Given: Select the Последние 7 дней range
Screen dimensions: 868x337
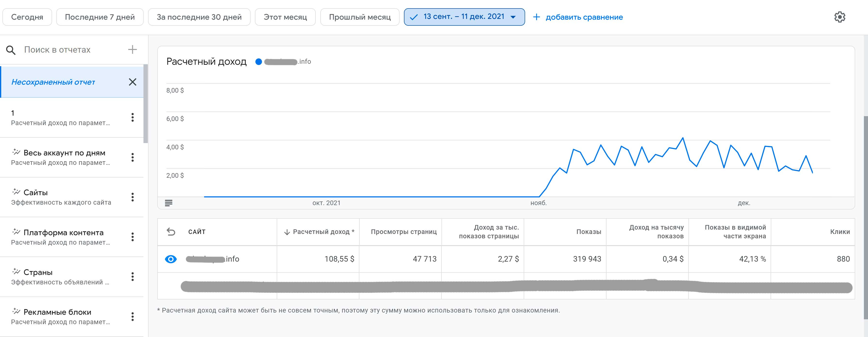Looking at the screenshot, I should pyautogui.click(x=100, y=17).
